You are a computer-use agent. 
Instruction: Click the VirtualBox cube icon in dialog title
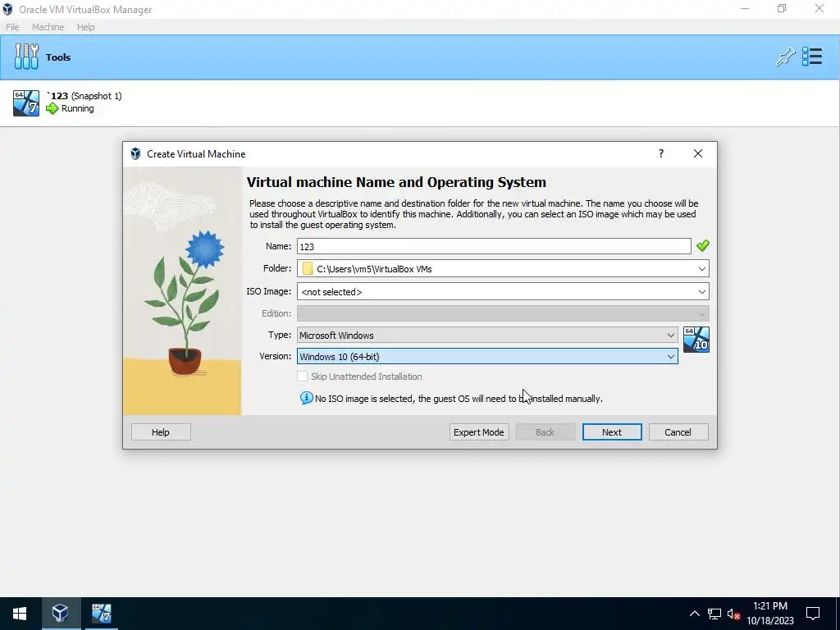pos(135,154)
